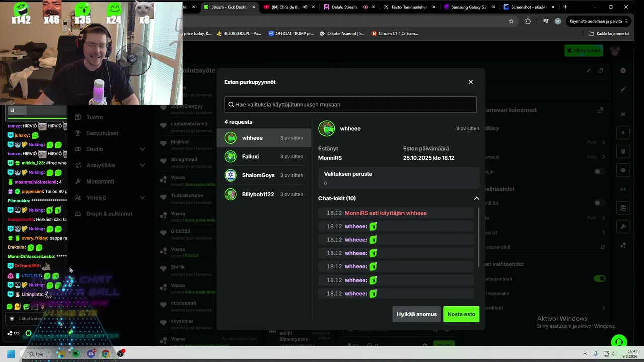The width and height of the screenshot is (644, 362).
Task: Open the Chrome media controls icon
Action: tap(546, 21)
